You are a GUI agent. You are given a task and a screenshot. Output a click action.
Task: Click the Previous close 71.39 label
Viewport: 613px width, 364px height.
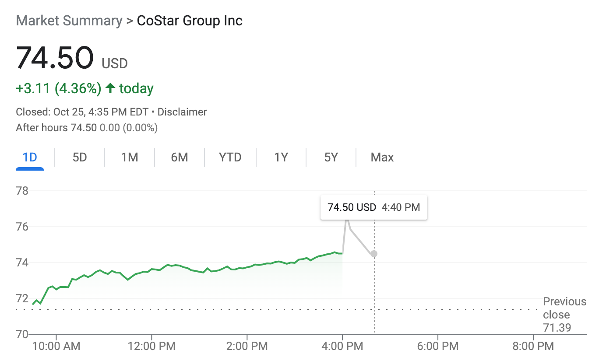(x=564, y=315)
